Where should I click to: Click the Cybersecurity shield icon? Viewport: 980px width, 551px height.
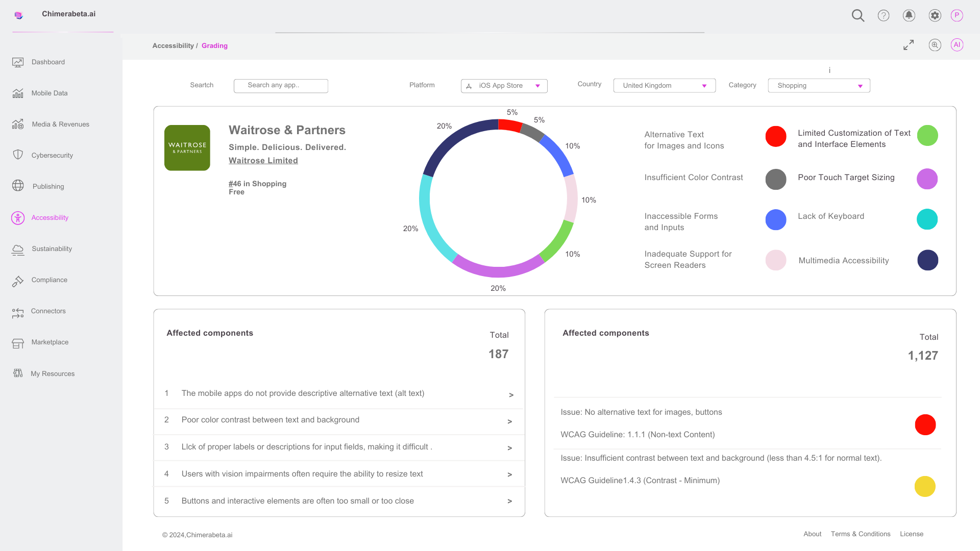[x=18, y=155]
